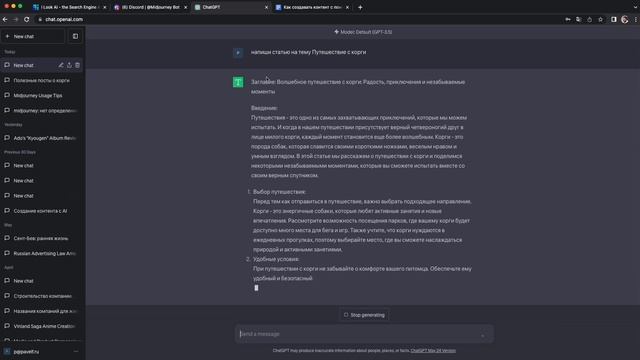Rename the current chat with pencil icon
640x360 pixels.
[61, 65]
